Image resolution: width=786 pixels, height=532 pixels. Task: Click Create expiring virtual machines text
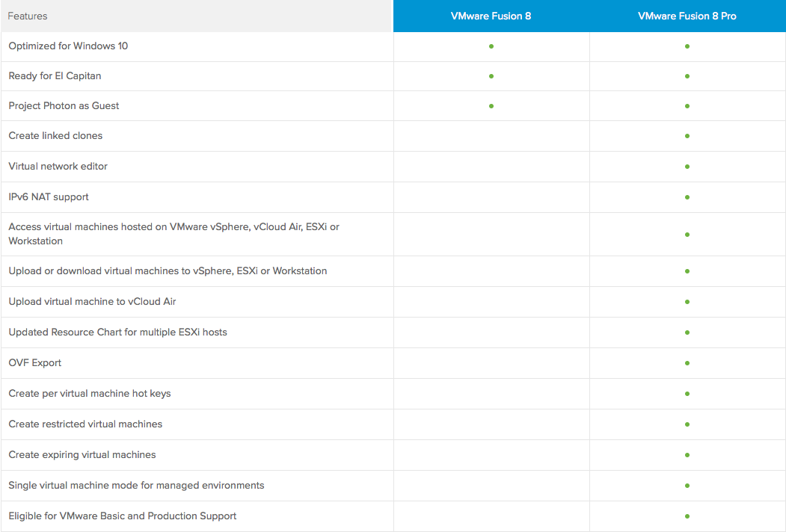point(82,455)
